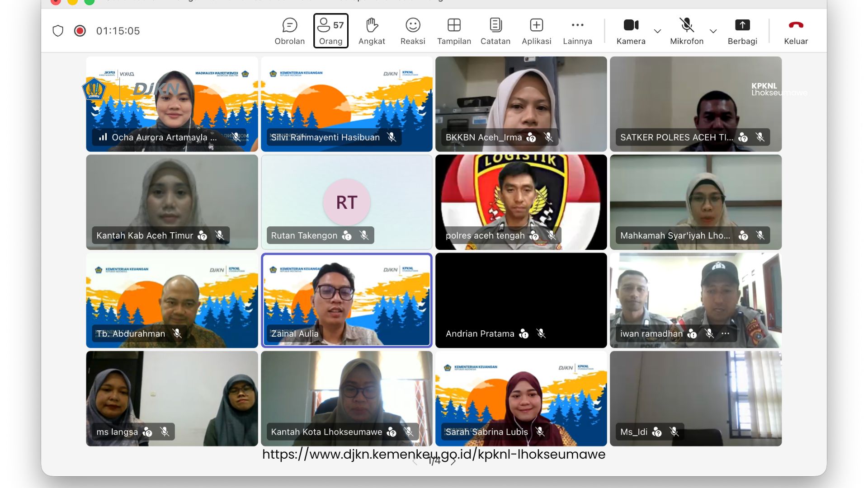Open the Aplikasi apps menu

click(537, 31)
